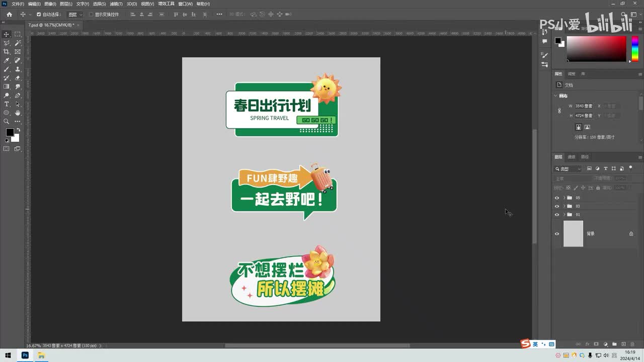Viewport: 644px width, 362px height.
Task: Swap foreground and background colors
Action: [x=18, y=130]
